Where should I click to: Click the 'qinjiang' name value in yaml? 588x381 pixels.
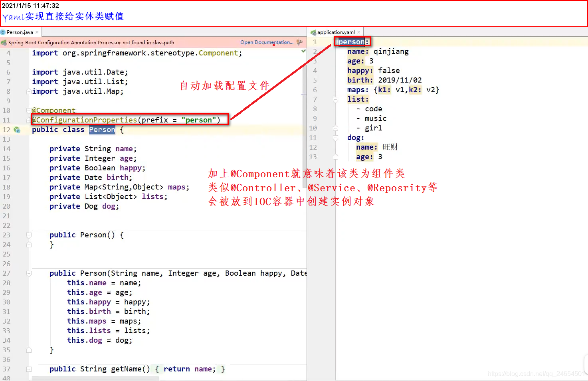[x=391, y=51]
